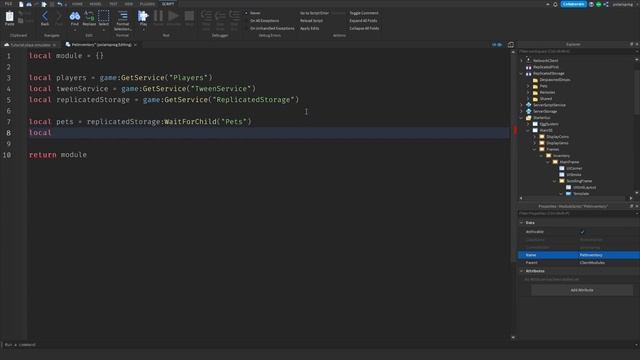This screenshot has width=640, height=360.
Task: Click Go to Script Error button
Action: click(x=314, y=13)
